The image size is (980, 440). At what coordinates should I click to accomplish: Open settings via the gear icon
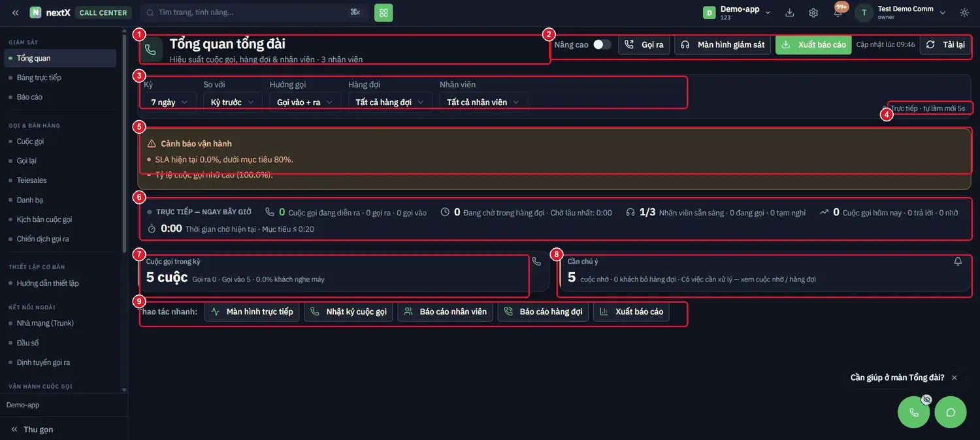click(x=813, y=12)
